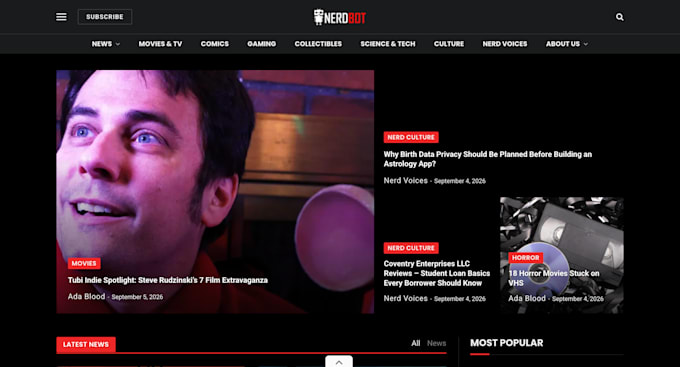This screenshot has width=680, height=367.
Task: Open Coventry Enterprises LLC Reviews article
Action: click(x=437, y=273)
